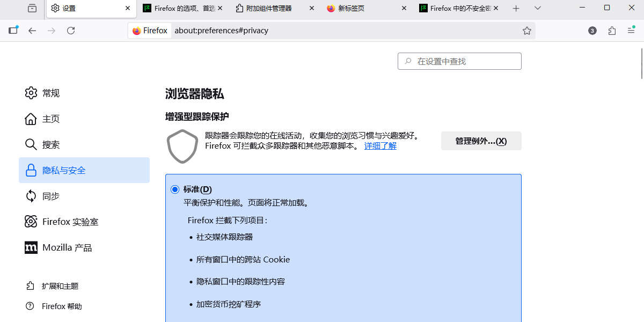Click the sidebar toggle icon
The height and width of the screenshot is (322, 644).
13,31
